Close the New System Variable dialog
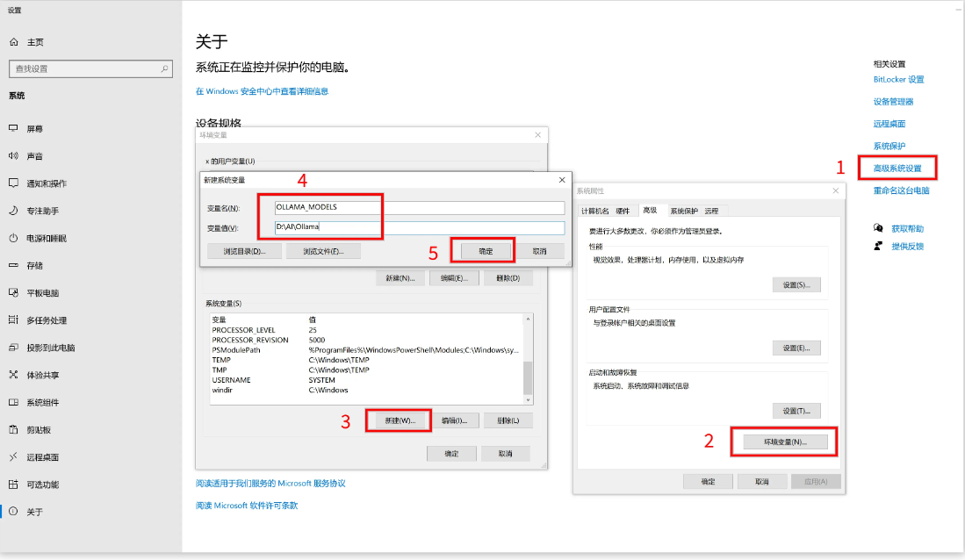The height and width of the screenshot is (560, 965). [562, 180]
